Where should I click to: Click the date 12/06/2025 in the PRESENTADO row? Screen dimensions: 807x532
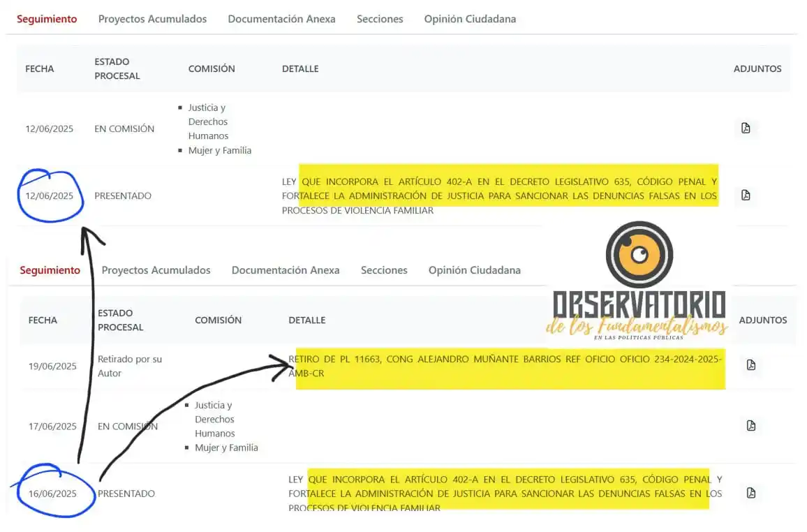(50, 196)
